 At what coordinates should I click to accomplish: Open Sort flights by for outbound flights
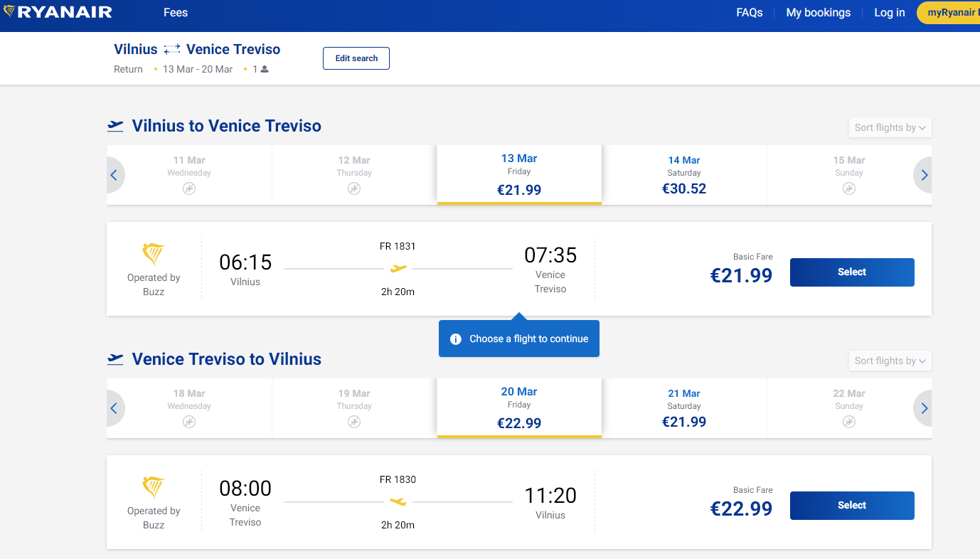pyautogui.click(x=890, y=127)
